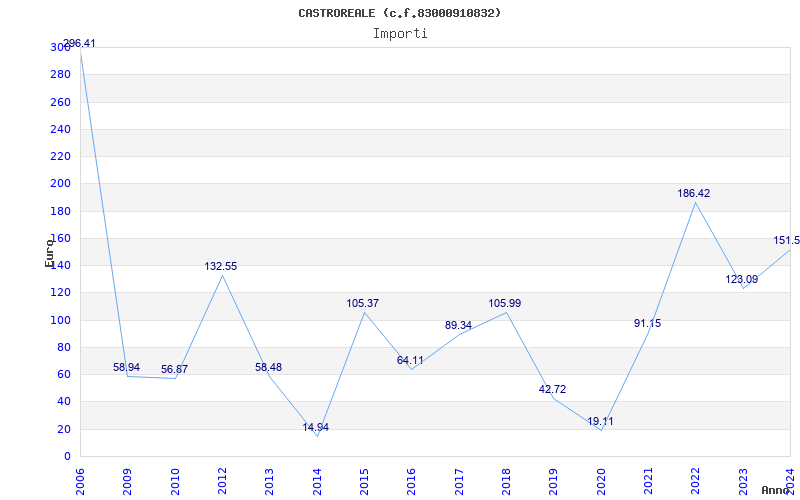Click the 19.11 data label
This screenshot has height=500, width=800.
601,421
